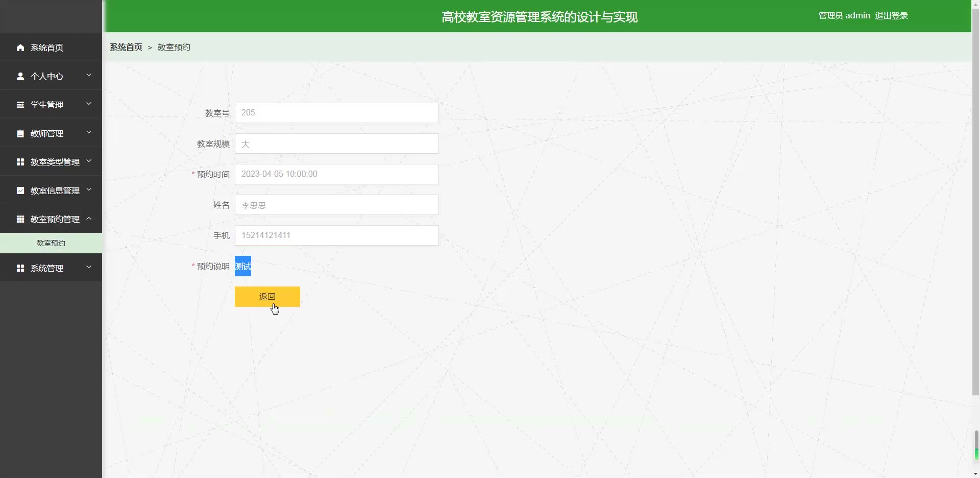Expand the 系统管理 menu chevron
This screenshot has width=980, height=478.
coord(89,267)
